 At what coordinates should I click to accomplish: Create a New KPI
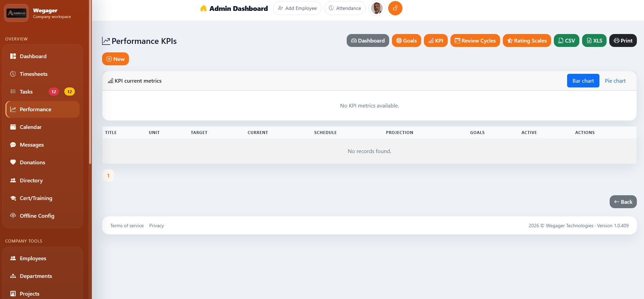click(x=115, y=59)
